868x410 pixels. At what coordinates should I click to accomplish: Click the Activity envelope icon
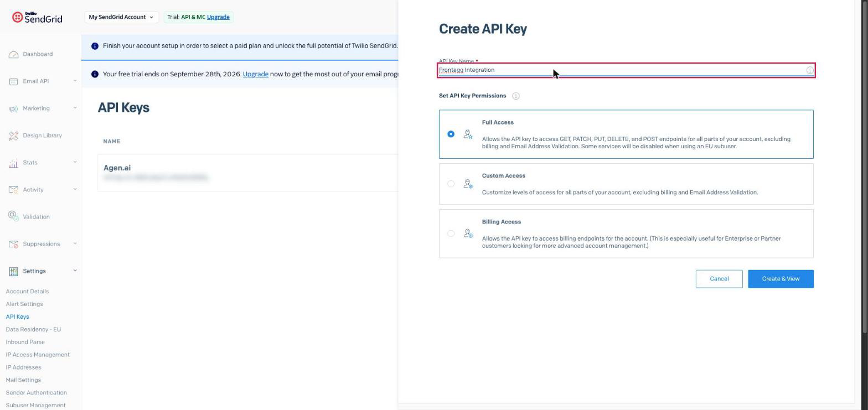coord(13,190)
